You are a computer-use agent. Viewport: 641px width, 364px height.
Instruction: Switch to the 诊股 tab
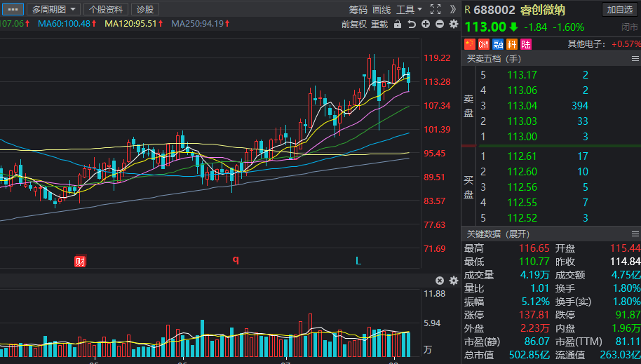pos(145,9)
